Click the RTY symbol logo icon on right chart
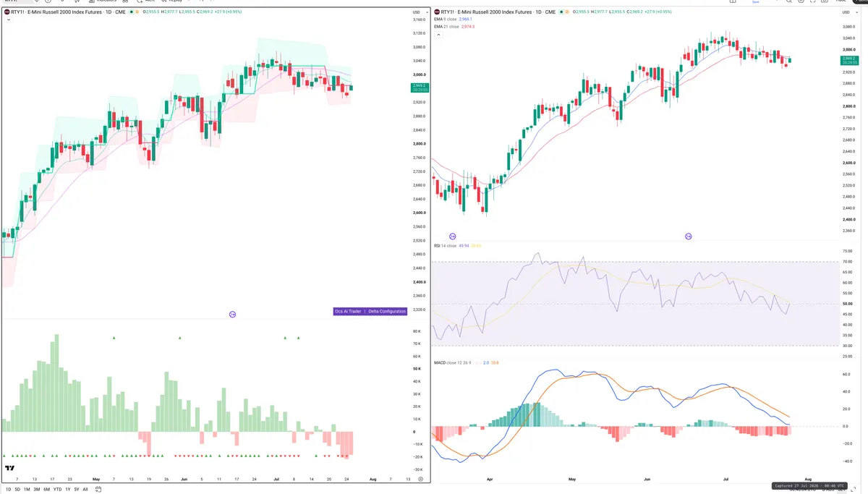 pos(437,12)
